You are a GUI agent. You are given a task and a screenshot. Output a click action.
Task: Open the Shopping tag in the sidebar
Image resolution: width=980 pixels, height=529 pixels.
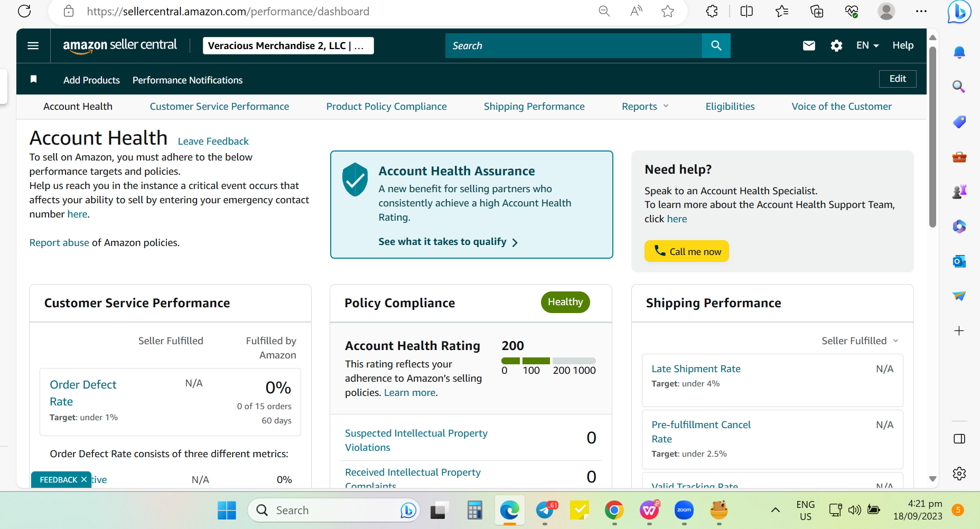[x=959, y=122]
